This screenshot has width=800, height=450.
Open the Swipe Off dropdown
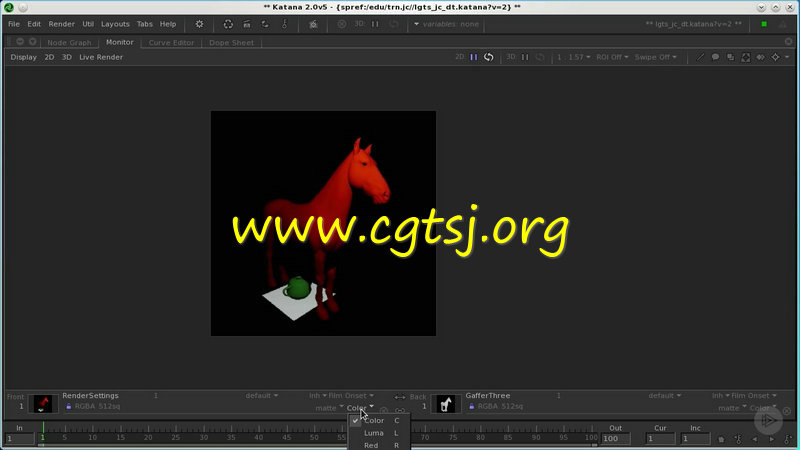coord(656,57)
